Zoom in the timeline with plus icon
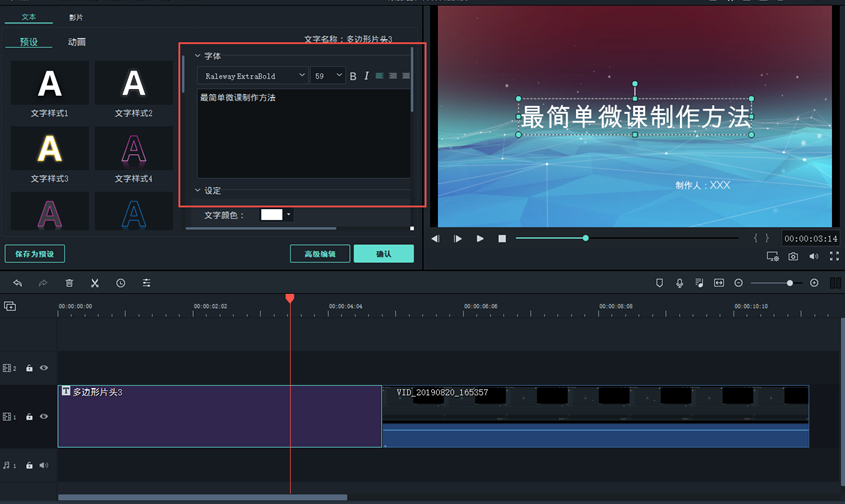The image size is (845, 504). pyautogui.click(x=814, y=283)
